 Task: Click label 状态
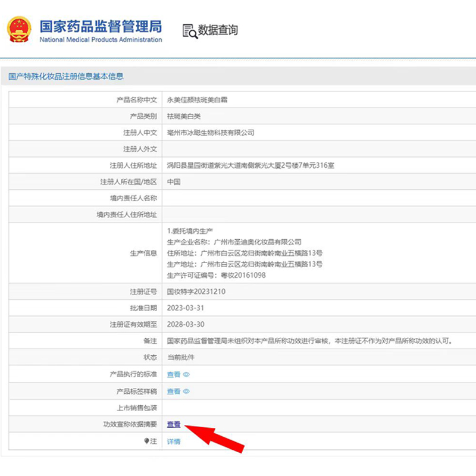tap(151, 358)
